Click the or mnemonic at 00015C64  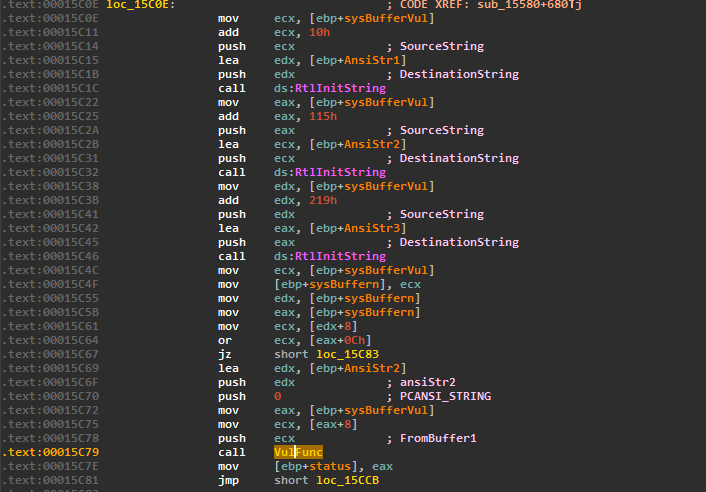click(225, 340)
